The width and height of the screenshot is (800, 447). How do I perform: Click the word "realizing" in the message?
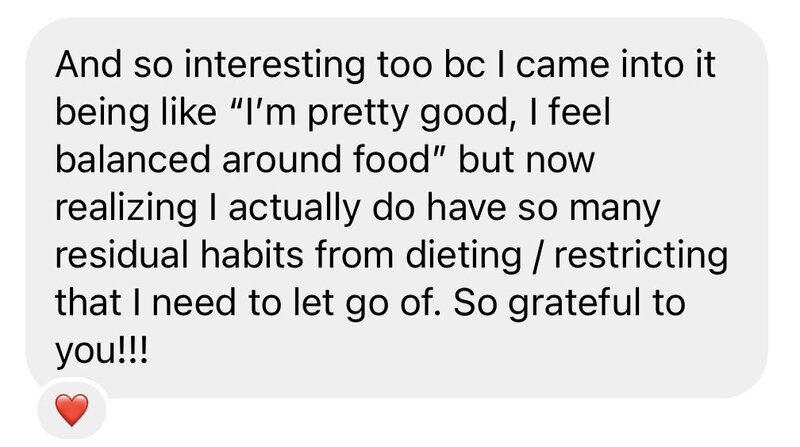(126, 208)
